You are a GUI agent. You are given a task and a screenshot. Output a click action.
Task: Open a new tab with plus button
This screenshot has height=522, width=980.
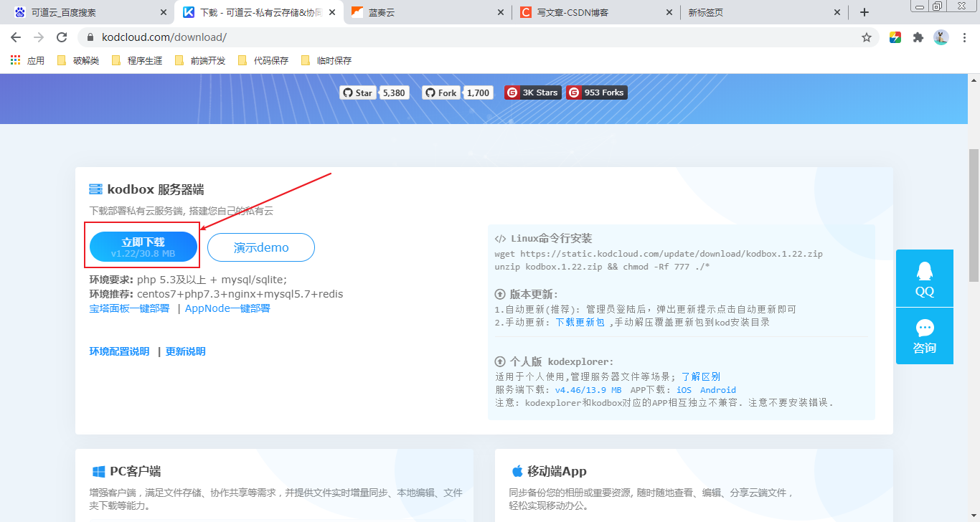click(864, 12)
